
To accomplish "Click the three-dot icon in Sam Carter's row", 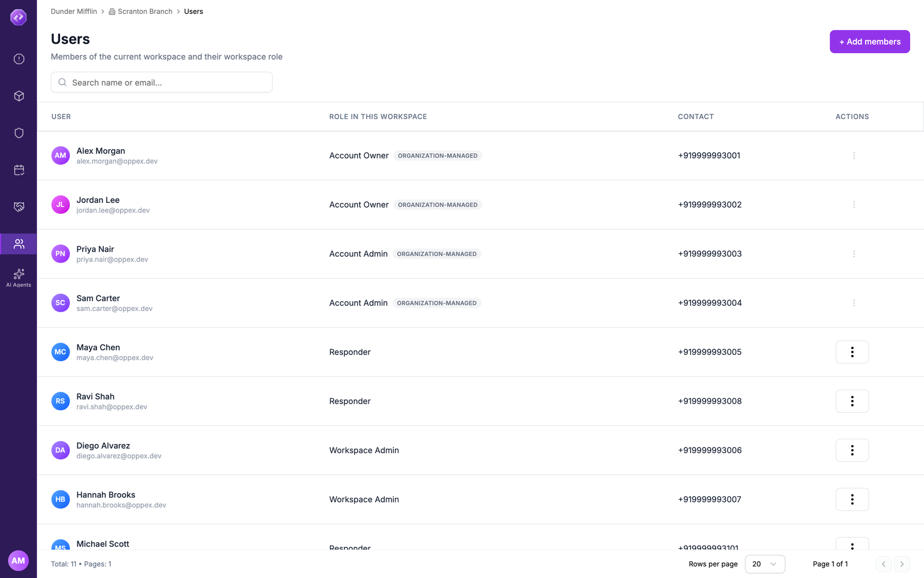I will [x=854, y=303].
